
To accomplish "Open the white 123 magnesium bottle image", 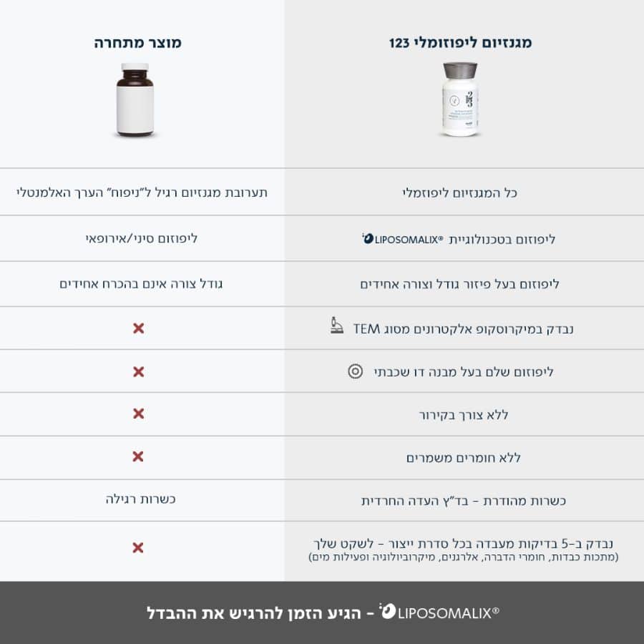I will click(461, 99).
